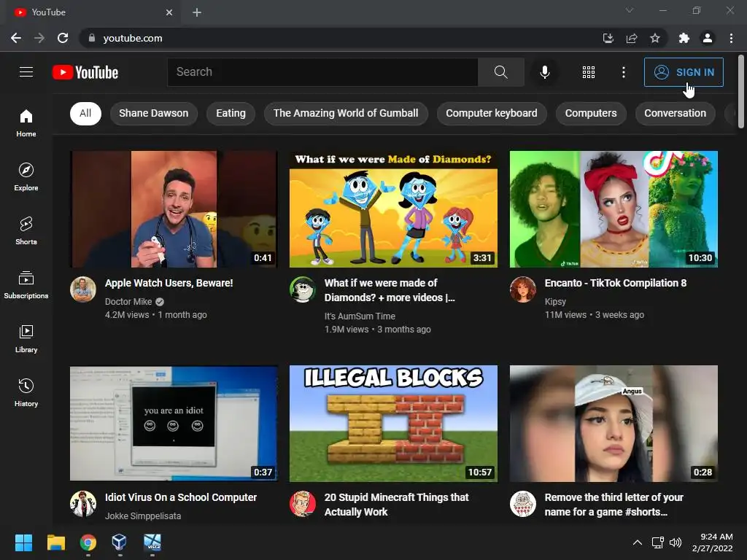The width and height of the screenshot is (747, 560).
Task: Click browser forward arrow
Action: (39, 38)
